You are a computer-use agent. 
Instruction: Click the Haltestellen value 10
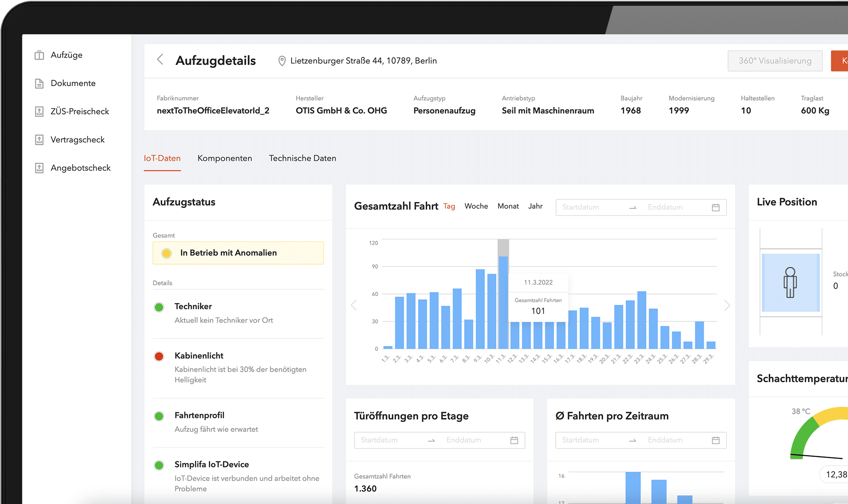tap(746, 111)
